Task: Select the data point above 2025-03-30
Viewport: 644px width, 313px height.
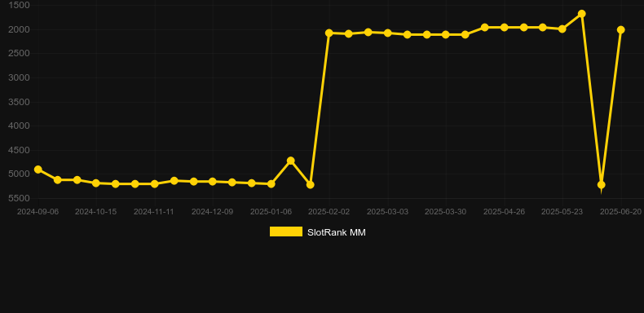Action: [x=446, y=34]
